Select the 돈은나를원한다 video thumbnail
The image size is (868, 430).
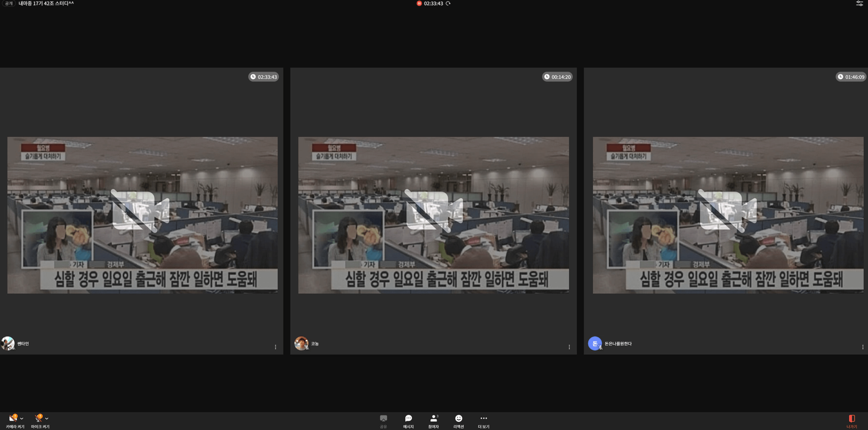click(x=728, y=215)
